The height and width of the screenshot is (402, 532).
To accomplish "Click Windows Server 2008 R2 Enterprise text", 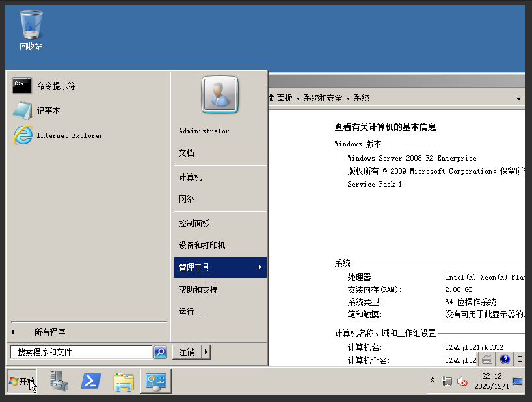I will click(412, 159).
